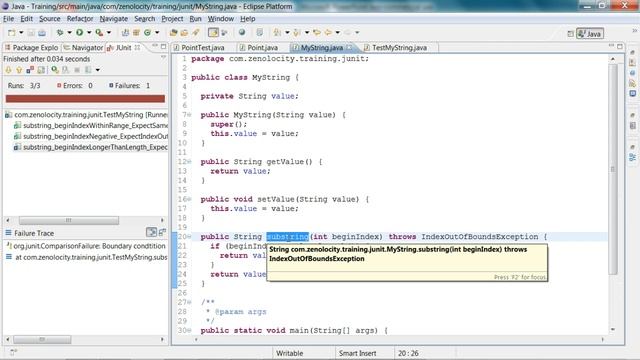Image resolution: width=640 pixels, height=360 pixels.
Task: Open the External Tools dropdown arrow
Action: (x=109, y=33)
